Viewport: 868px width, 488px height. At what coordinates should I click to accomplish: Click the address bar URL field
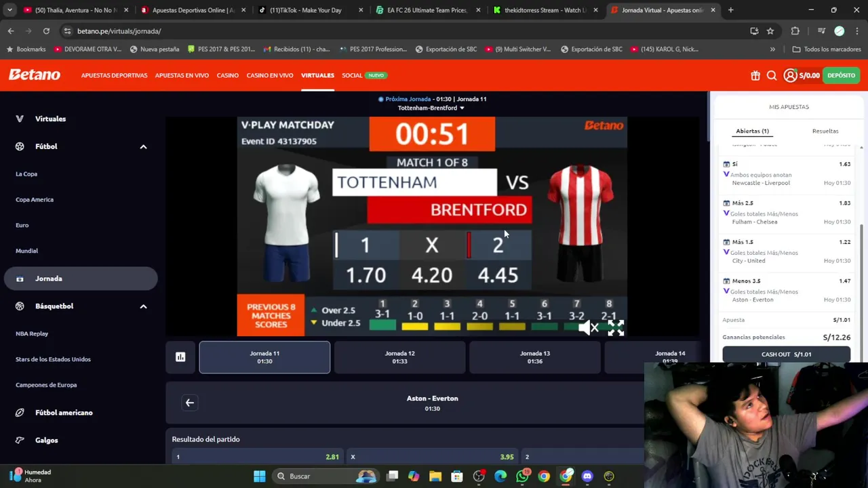click(407, 31)
